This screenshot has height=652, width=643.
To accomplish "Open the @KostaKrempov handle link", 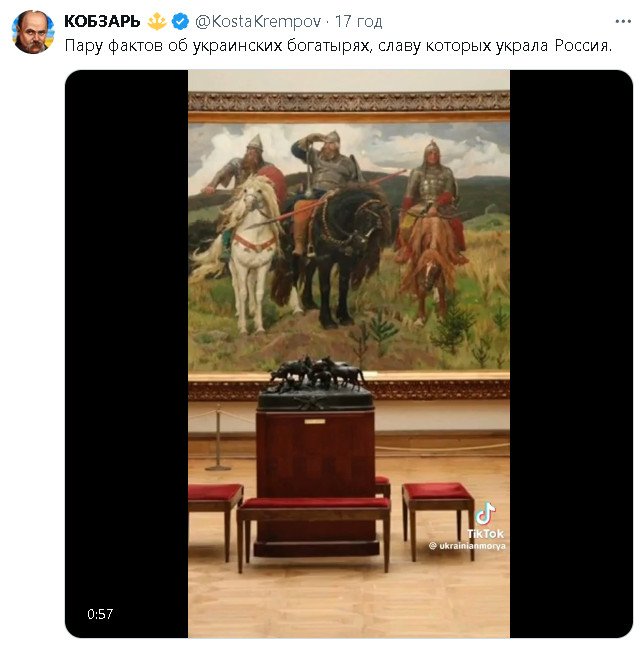I will tap(258, 22).
